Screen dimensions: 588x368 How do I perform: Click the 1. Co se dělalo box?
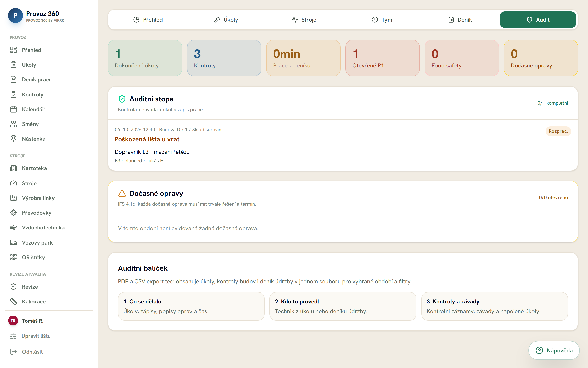pyautogui.click(x=191, y=306)
